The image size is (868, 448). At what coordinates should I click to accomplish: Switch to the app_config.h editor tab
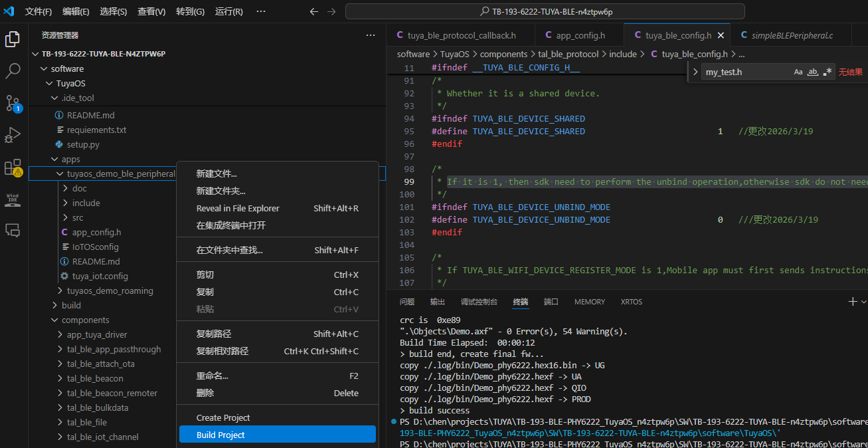point(580,35)
